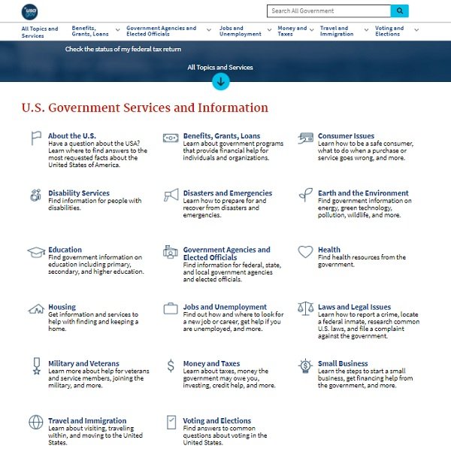Viewport: 451px width, 476px height.
Task: Click the heart icon for Health
Action: (x=305, y=252)
